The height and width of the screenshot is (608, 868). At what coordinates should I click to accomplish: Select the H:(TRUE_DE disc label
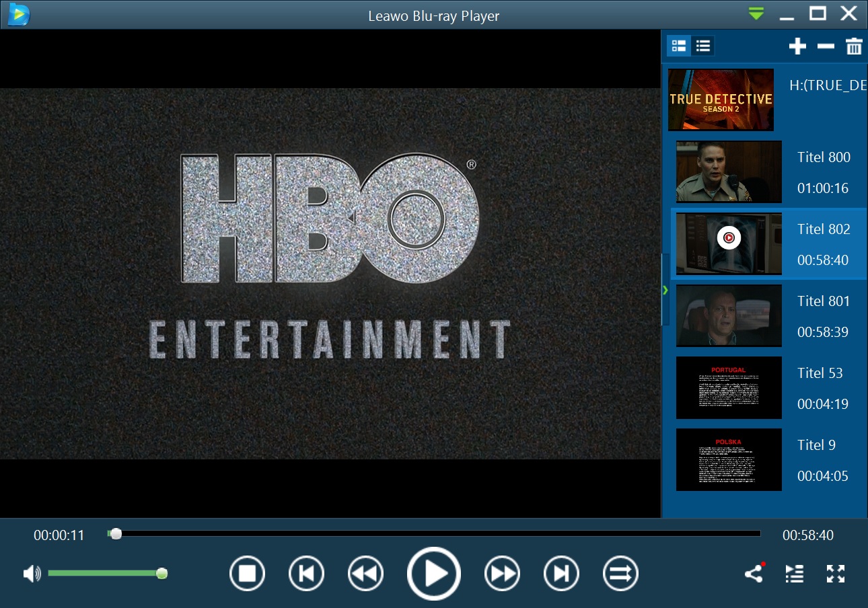tap(828, 86)
